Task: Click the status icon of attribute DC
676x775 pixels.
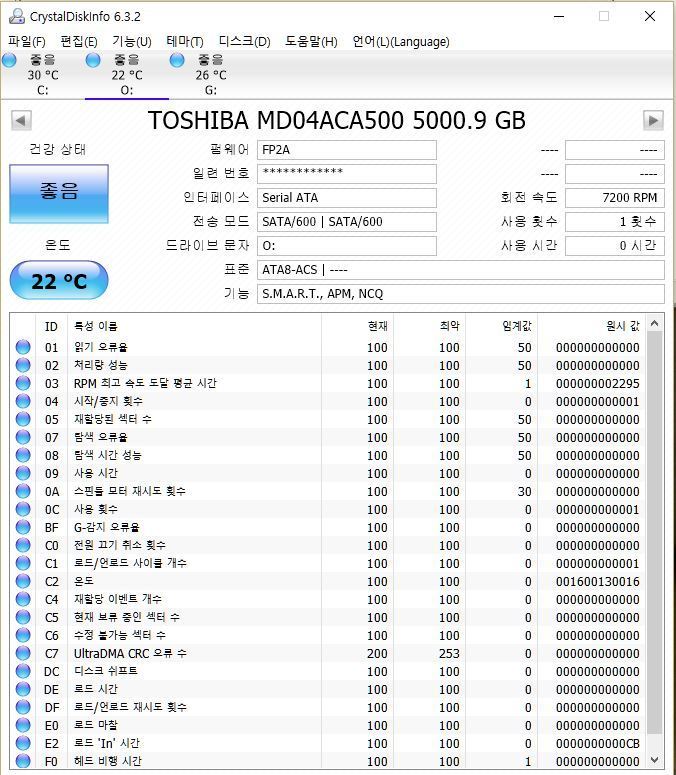Action: point(23,671)
